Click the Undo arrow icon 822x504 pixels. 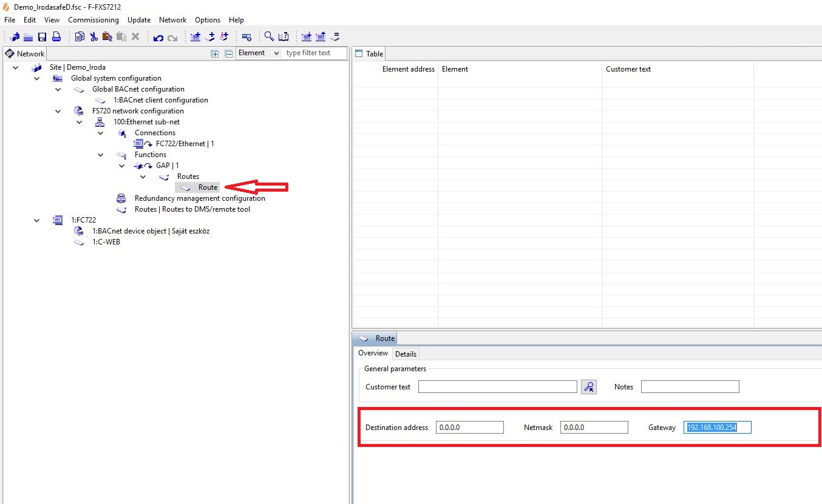tap(158, 38)
